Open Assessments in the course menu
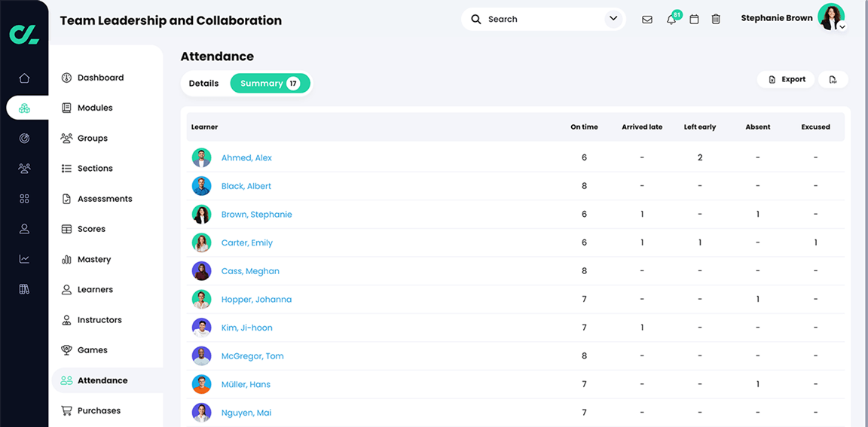Viewport: 868px width, 427px height. 105,199
